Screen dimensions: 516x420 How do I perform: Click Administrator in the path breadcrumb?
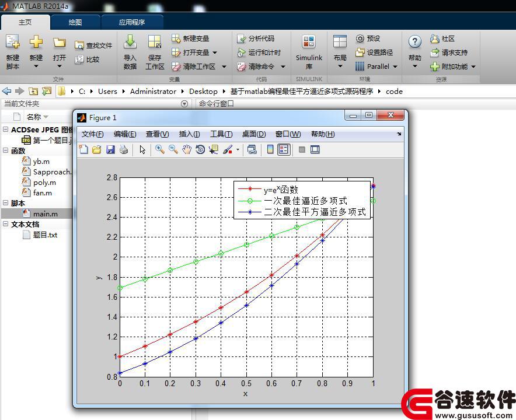point(153,92)
